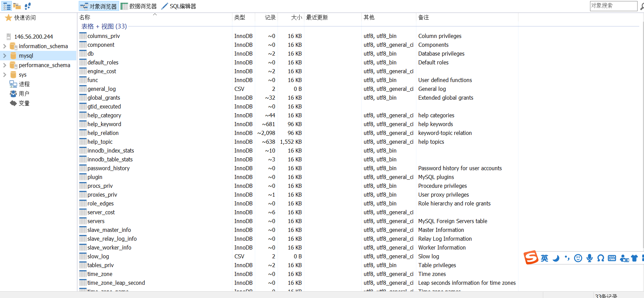The width and height of the screenshot is (644, 298).
Task: Click the 变量 variables icon in sidebar
Action: coord(13,103)
